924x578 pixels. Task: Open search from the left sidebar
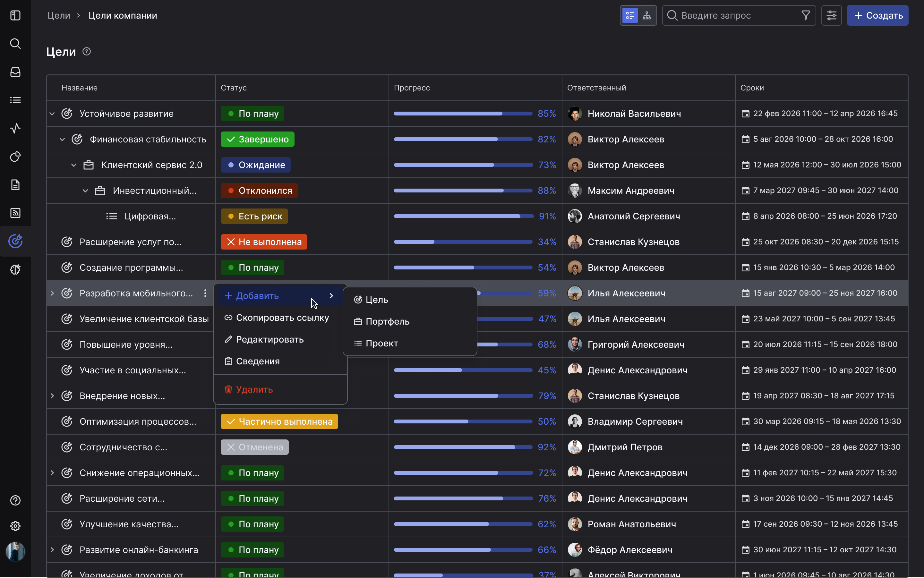click(15, 44)
